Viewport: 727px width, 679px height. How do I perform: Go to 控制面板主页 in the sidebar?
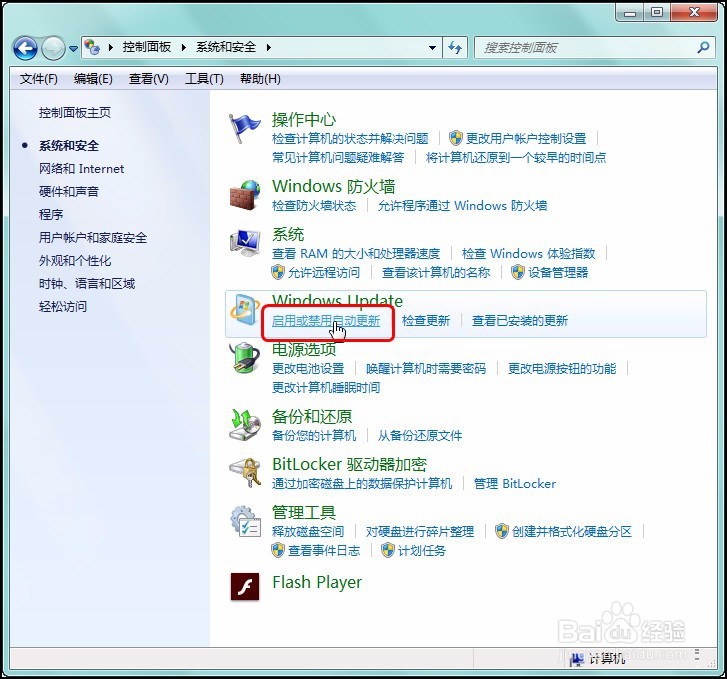click(75, 113)
